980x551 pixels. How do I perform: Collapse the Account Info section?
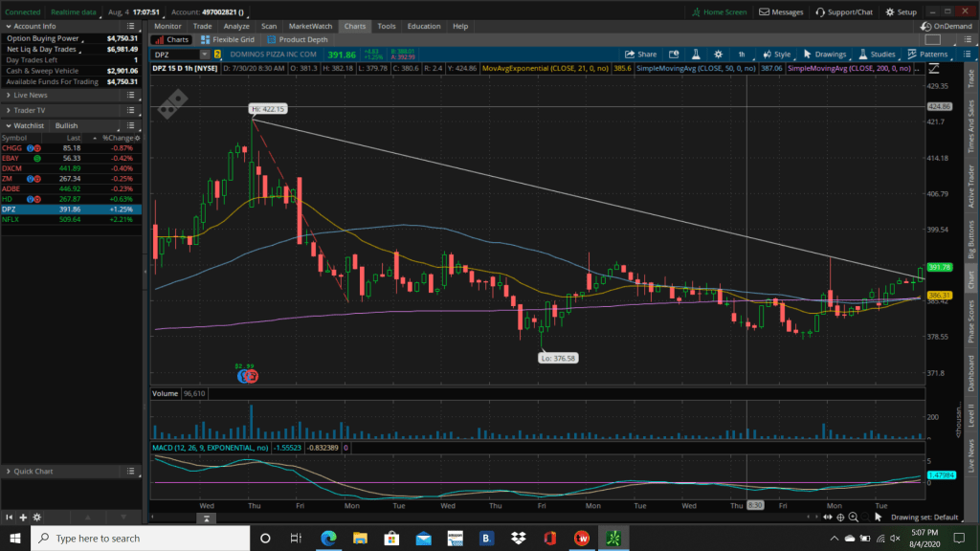click(8, 26)
